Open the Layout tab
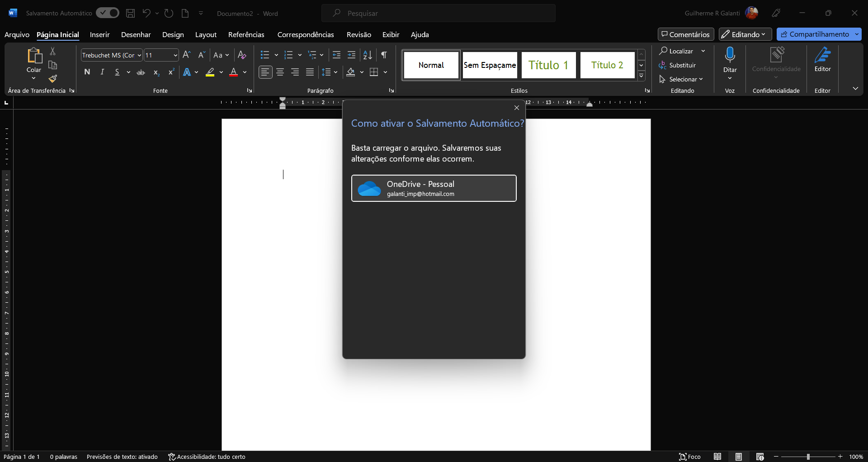Image resolution: width=868 pixels, height=462 pixels. tap(206, 34)
